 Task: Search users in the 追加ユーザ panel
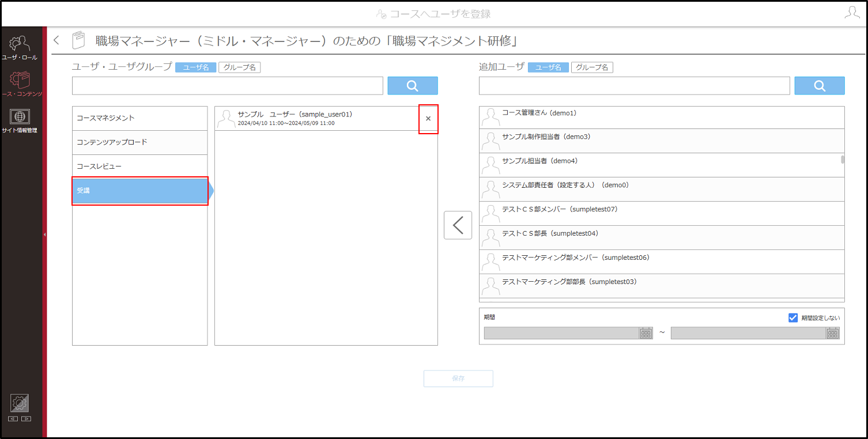(820, 86)
